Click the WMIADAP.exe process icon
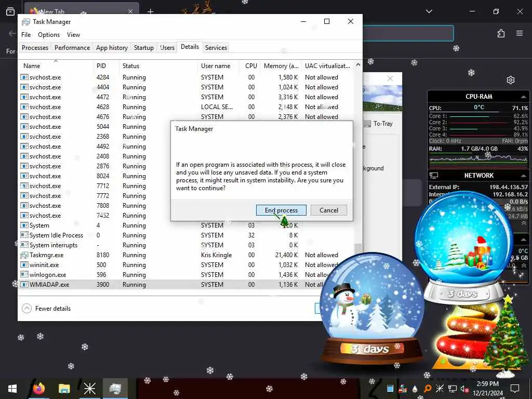 [24, 285]
